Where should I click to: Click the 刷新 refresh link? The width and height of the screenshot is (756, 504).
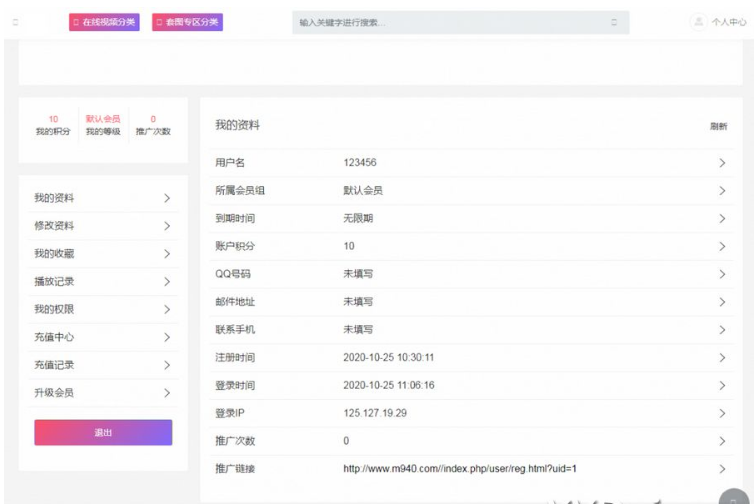(718, 126)
